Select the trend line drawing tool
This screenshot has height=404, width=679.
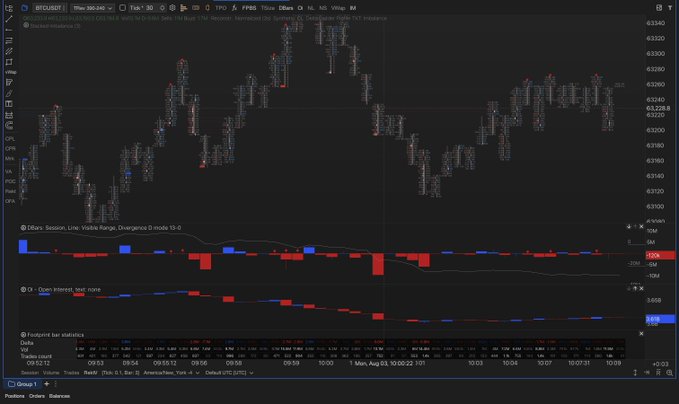coord(9,19)
